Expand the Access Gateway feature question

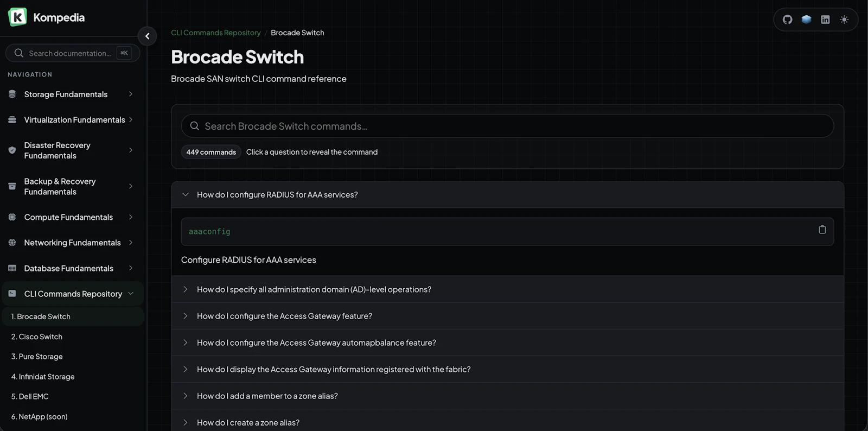[x=507, y=316]
